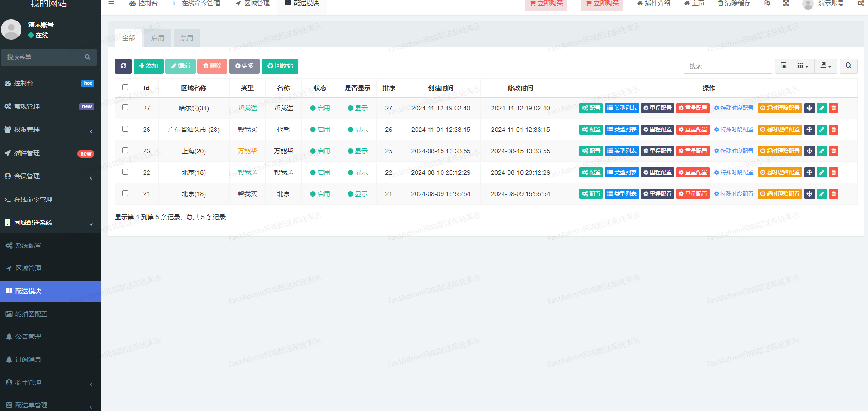Click green pencil edit icon for row 26
Image resolution: width=868 pixels, height=411 pixels.
click(x=822, y=130)
